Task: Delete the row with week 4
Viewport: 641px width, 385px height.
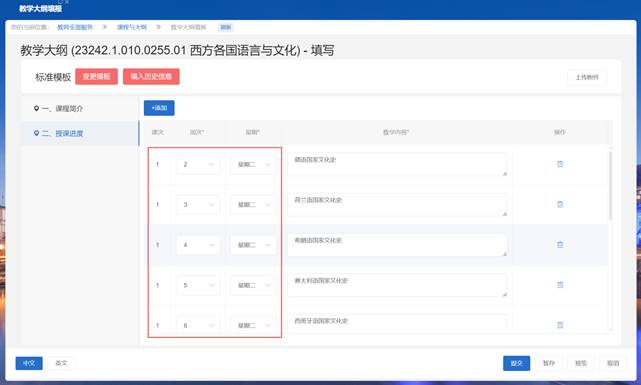Action: coord(560,245)
